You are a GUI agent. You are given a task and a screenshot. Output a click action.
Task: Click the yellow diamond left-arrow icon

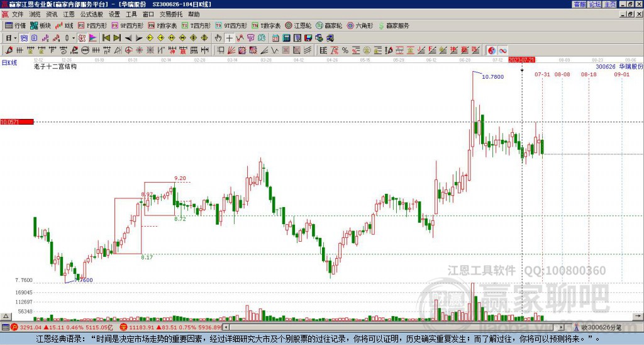pos(150,38)
